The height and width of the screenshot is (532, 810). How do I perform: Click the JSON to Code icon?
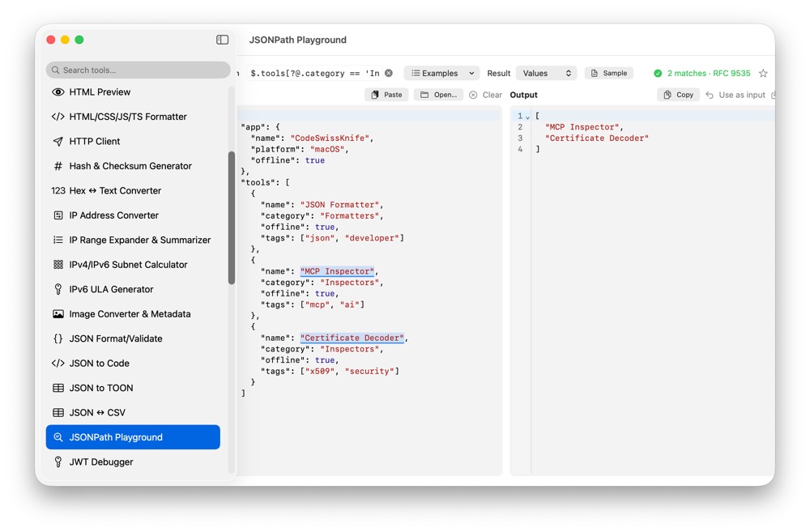point(58,364)
